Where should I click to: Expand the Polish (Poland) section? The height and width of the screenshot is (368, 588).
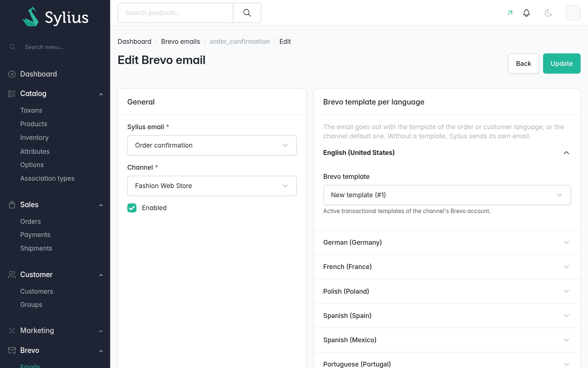point(447,291)
